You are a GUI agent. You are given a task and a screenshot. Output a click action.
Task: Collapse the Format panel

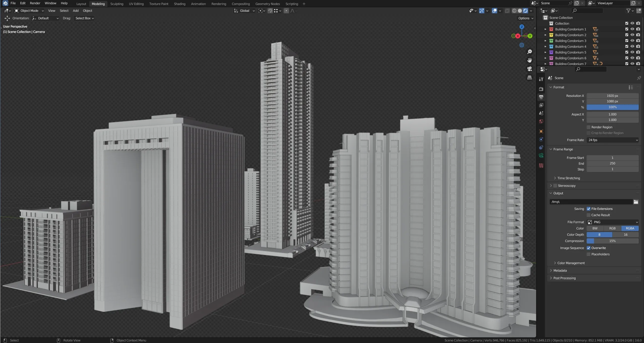[551, 87]
